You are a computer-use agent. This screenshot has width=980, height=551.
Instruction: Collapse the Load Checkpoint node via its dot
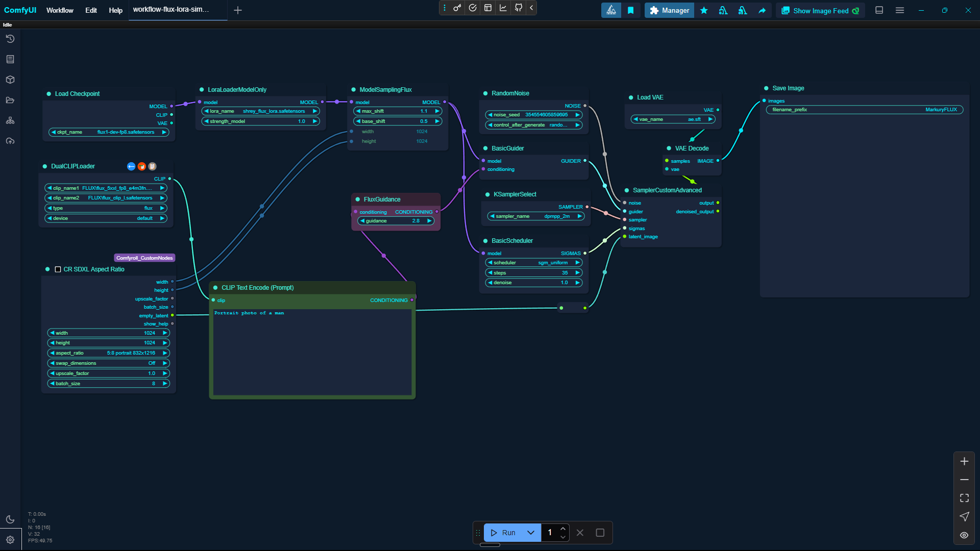pos(49,94)
